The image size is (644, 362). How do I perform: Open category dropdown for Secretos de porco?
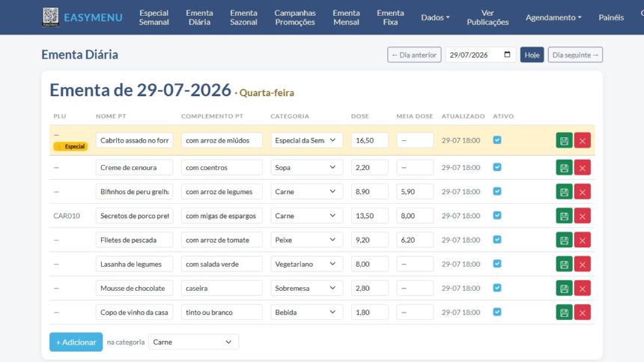(306, 216)
